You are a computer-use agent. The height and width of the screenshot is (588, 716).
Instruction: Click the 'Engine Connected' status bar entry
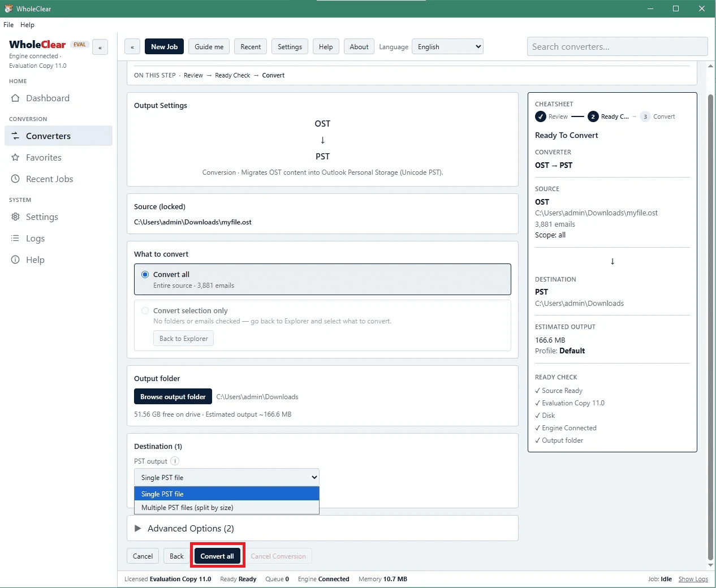(x=324, y=579)
